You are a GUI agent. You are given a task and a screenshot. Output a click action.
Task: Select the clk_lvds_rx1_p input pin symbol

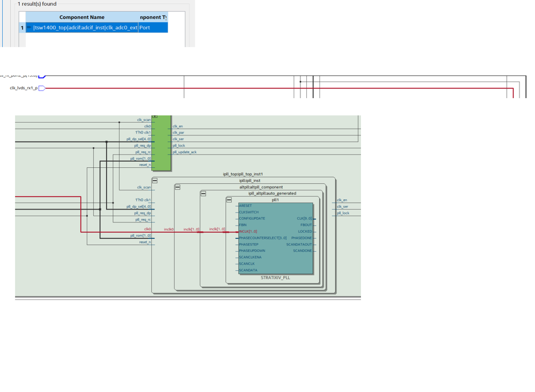coord(42,88)
